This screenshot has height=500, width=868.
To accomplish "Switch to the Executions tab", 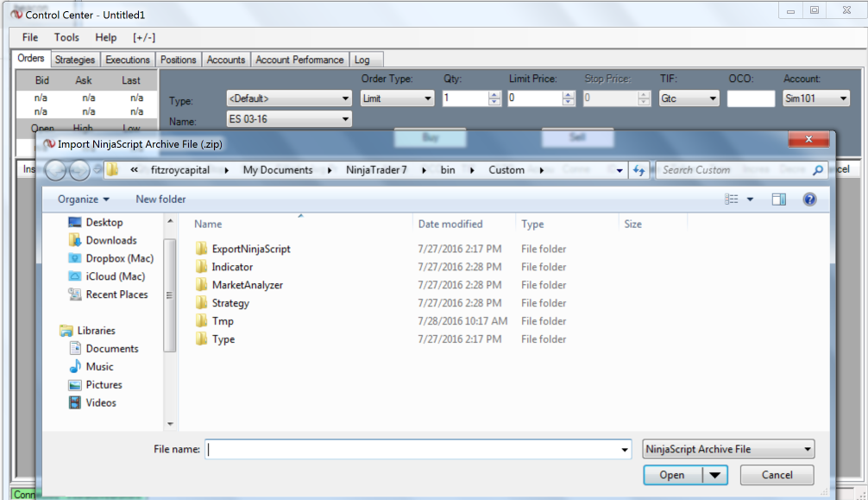I will pos(128,60).
